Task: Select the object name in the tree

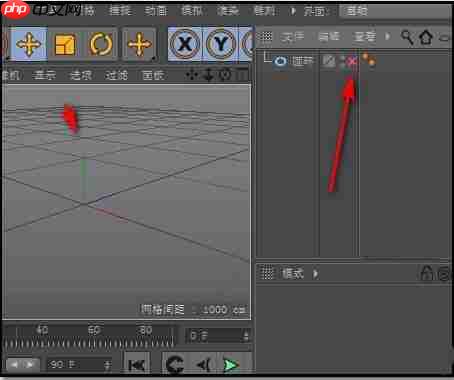Action: [303, 61]
